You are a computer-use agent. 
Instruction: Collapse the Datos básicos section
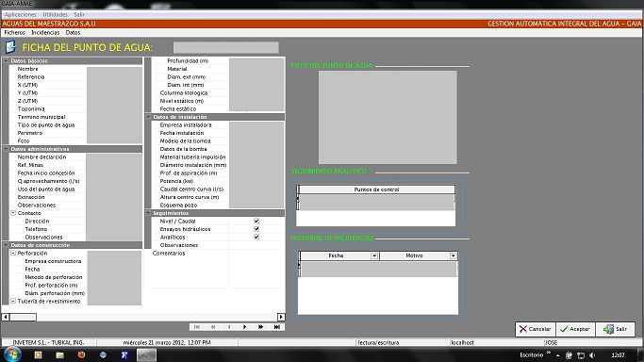point(7,60)
